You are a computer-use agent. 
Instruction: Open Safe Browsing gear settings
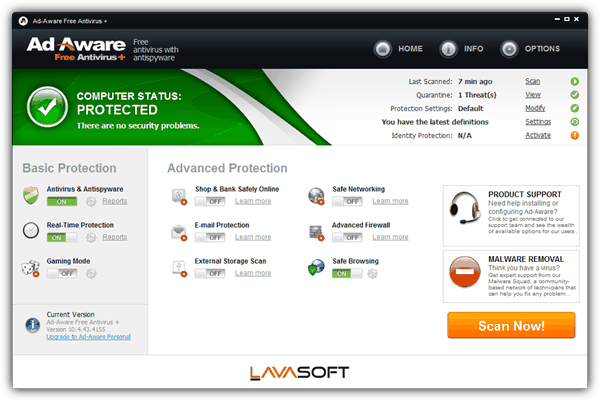coord(372,273)
